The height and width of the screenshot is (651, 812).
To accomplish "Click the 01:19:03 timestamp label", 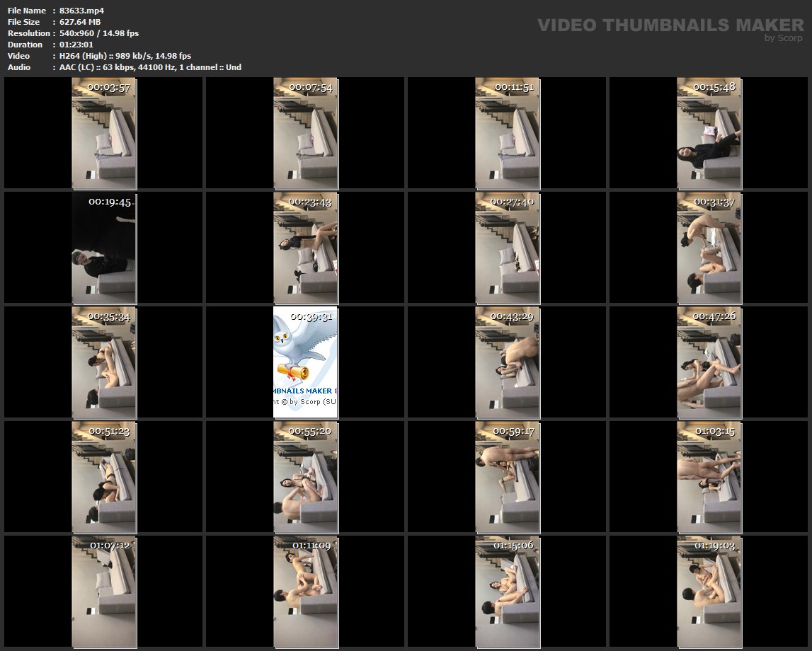I will 715,546.
